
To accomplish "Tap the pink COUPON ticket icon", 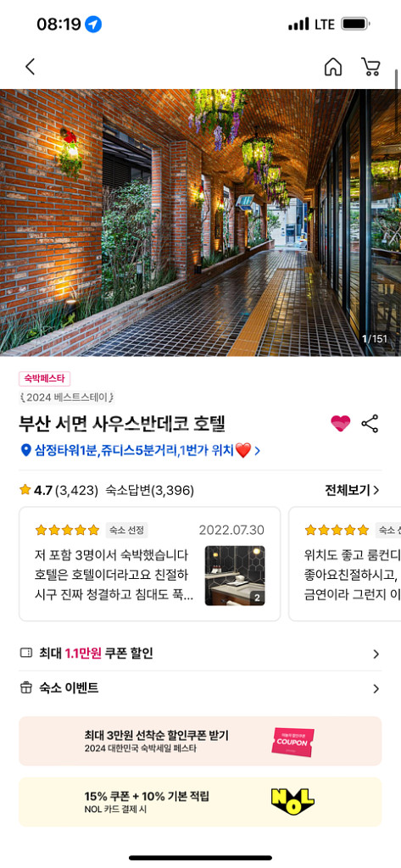I will pos(292,742).
